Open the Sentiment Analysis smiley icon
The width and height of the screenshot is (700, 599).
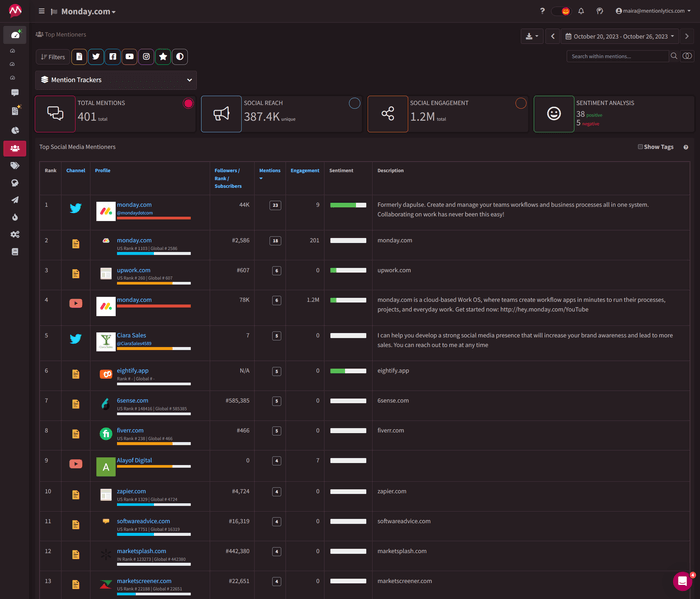coord(554,114)
